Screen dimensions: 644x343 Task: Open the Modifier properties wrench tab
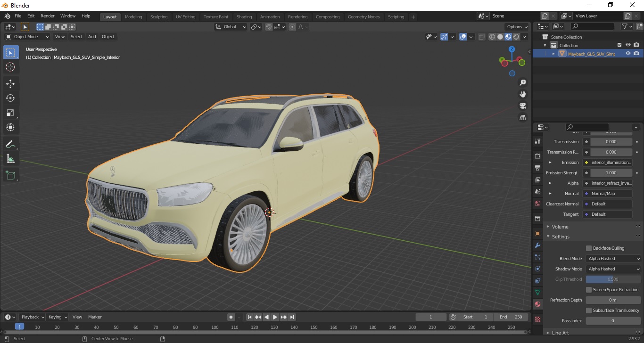coord(537,245)
